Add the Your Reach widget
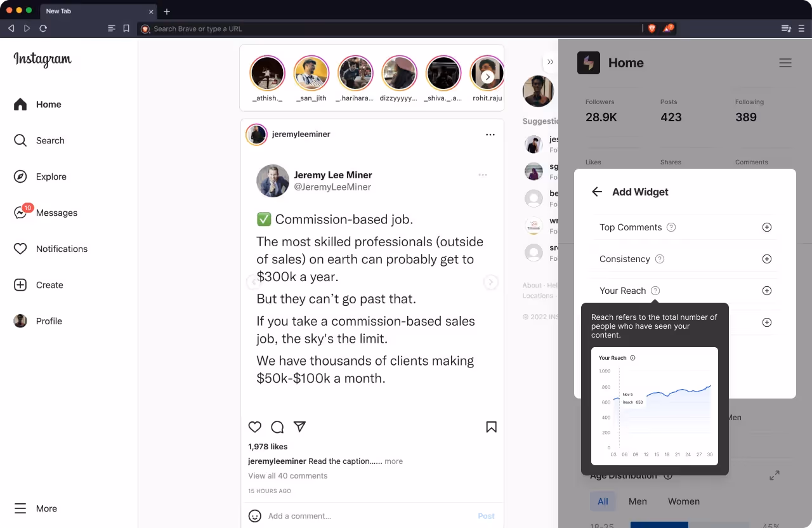 766,291
